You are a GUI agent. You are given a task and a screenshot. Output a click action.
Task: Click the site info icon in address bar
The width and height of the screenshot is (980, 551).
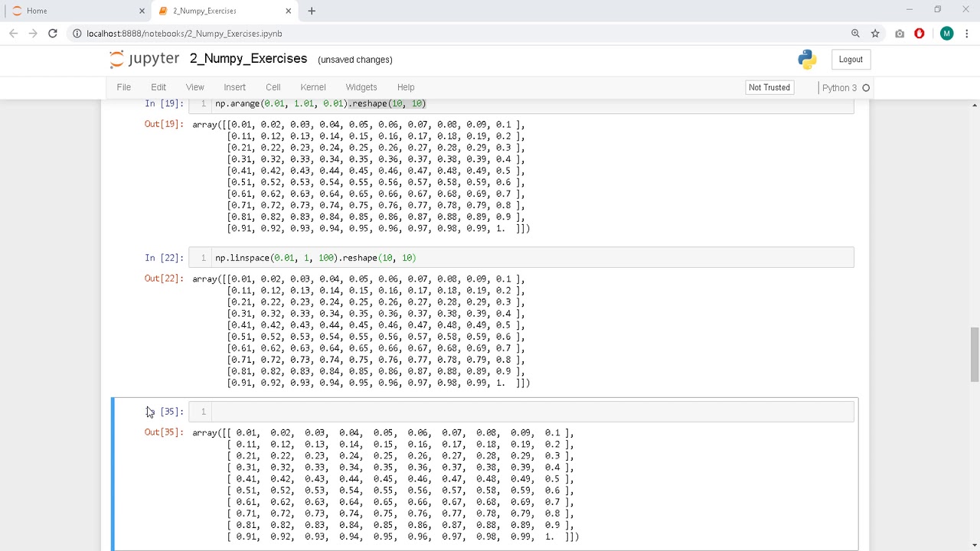pyautogui.click(x=77, y=34)
